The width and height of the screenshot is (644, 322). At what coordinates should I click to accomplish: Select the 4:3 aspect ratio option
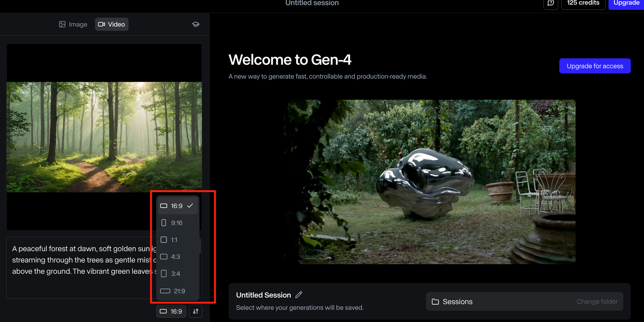(177, 257)
